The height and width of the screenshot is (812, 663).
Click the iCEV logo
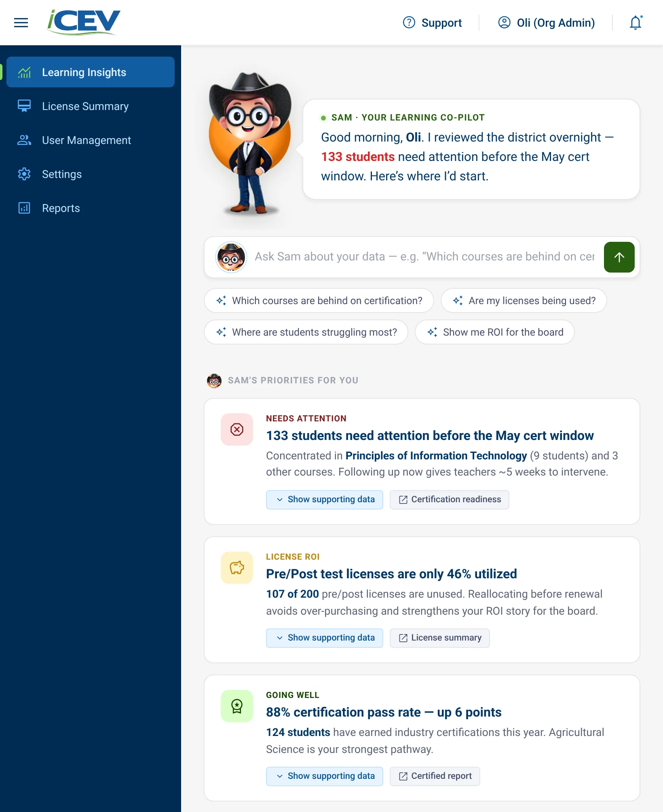pyautogui.click(x=84, y=23)
